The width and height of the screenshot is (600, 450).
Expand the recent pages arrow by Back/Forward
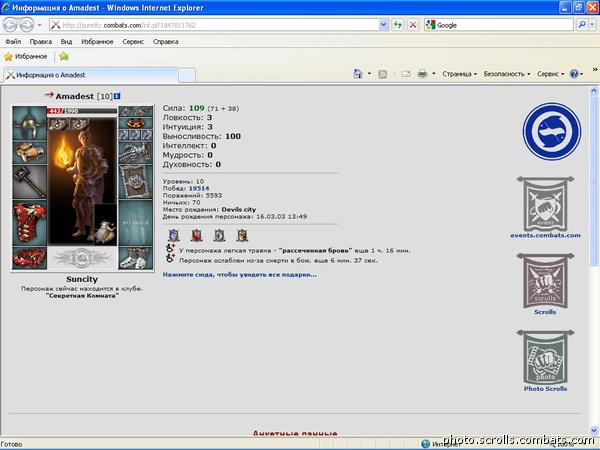39,25
